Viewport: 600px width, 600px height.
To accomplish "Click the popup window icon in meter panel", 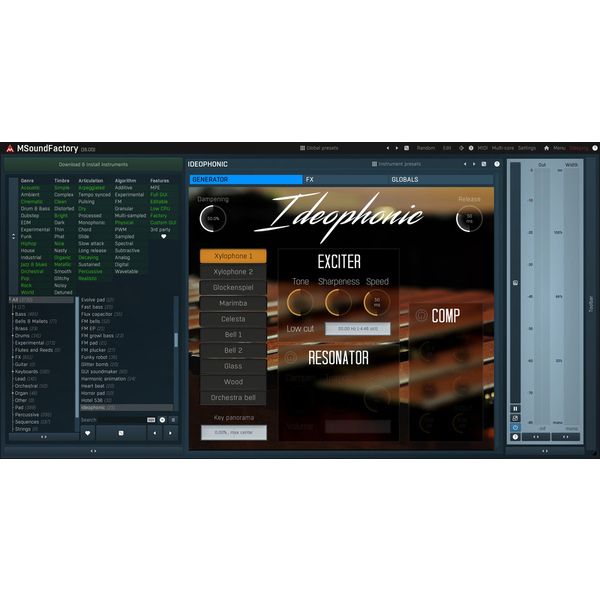I will [x=515, y=418].
